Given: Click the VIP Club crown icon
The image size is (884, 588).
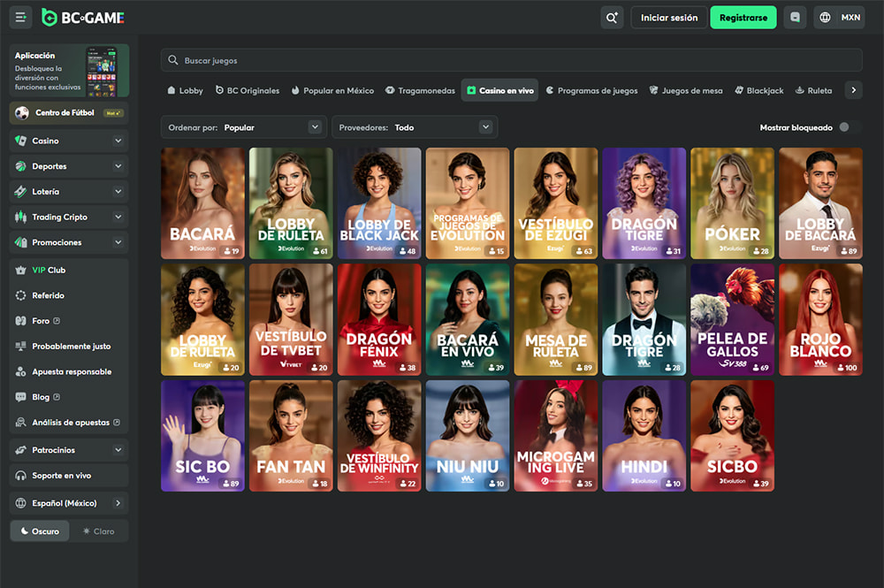Looking at the screenshot, I should pyautogui.click(x=21, y=270).
